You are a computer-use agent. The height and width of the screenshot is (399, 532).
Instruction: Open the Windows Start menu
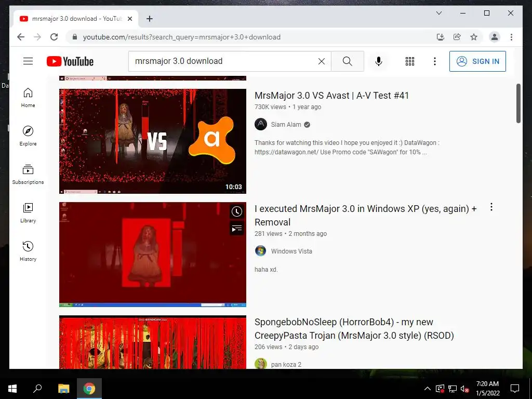tap(12, 389)
